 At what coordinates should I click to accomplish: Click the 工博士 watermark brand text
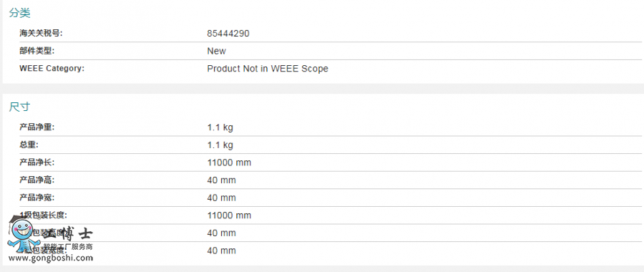point(68,234)
